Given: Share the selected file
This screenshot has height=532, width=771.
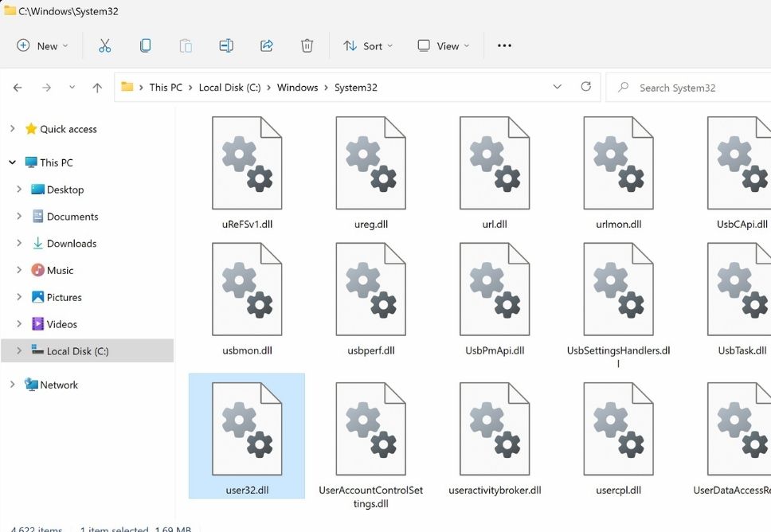Looking at the screenshot, I should 266,45.
